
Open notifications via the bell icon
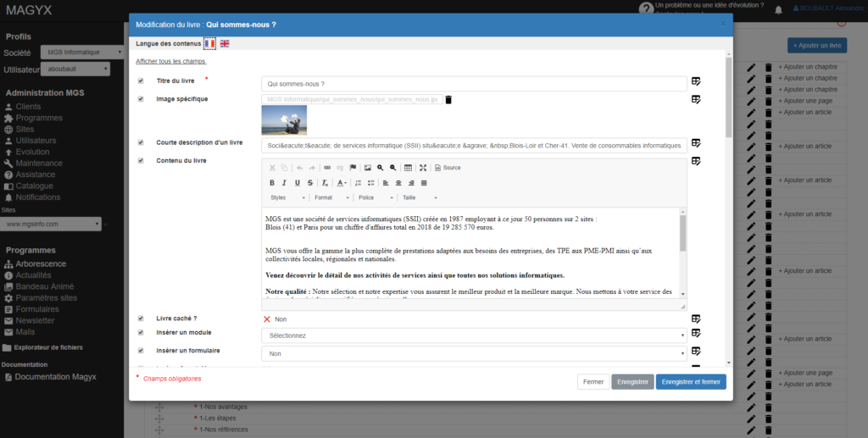pos(778,10)
